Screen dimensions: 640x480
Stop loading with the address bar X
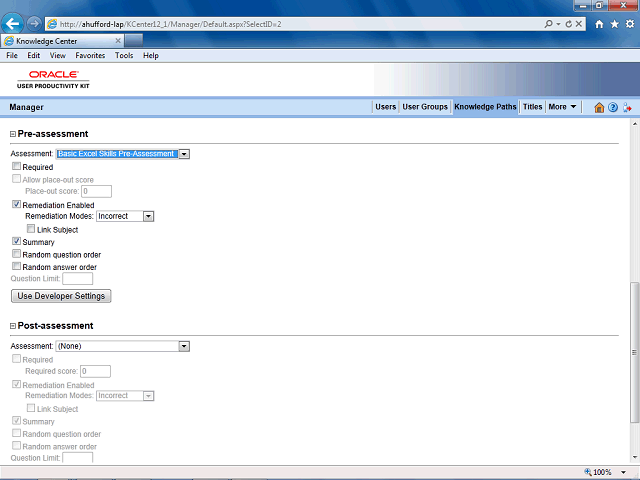579,24
